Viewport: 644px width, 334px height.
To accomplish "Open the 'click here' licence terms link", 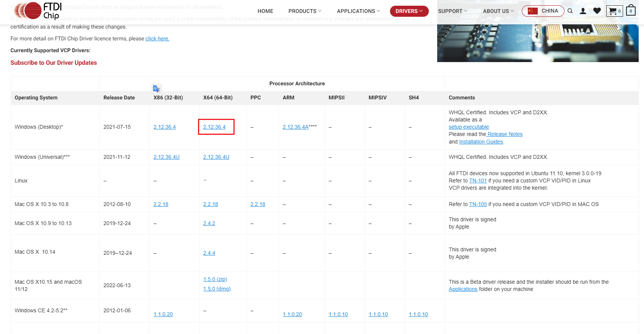I will click(157, 38).
